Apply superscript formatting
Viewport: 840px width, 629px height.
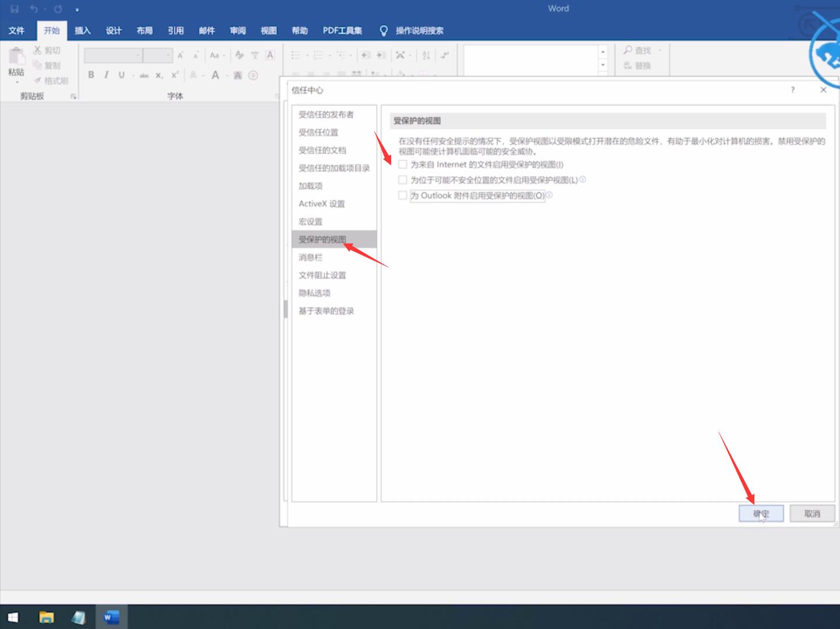pos(175,75)
